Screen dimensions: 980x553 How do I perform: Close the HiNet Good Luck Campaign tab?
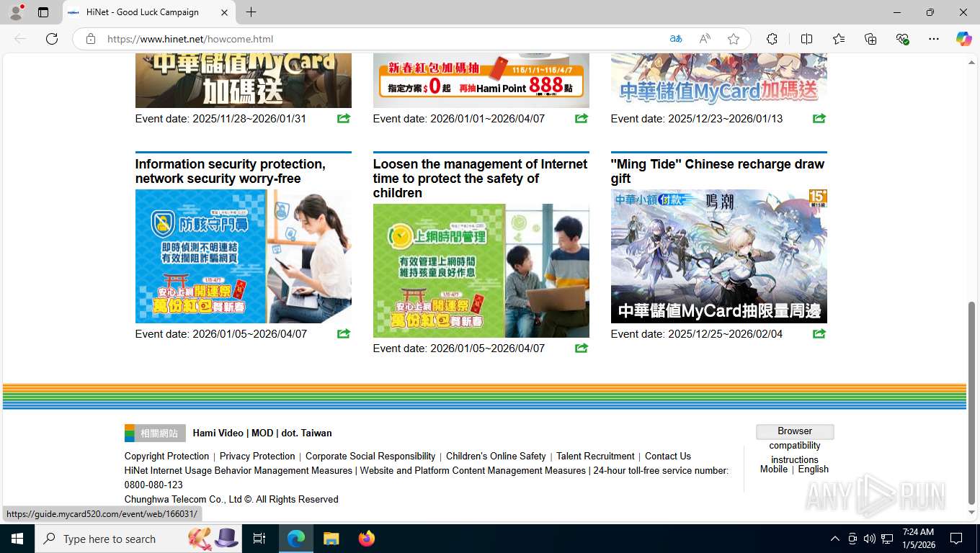(x=224, y=12)
